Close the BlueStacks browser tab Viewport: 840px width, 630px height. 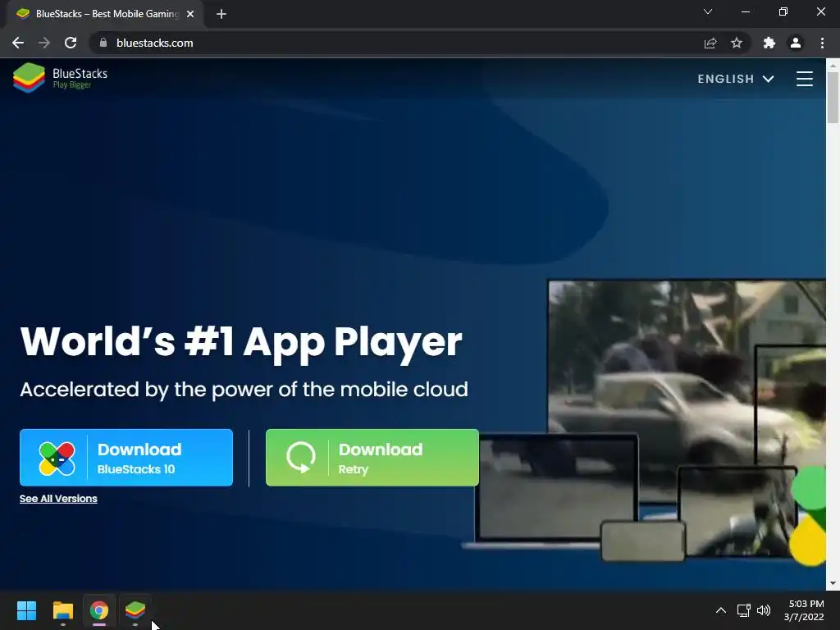190,14
